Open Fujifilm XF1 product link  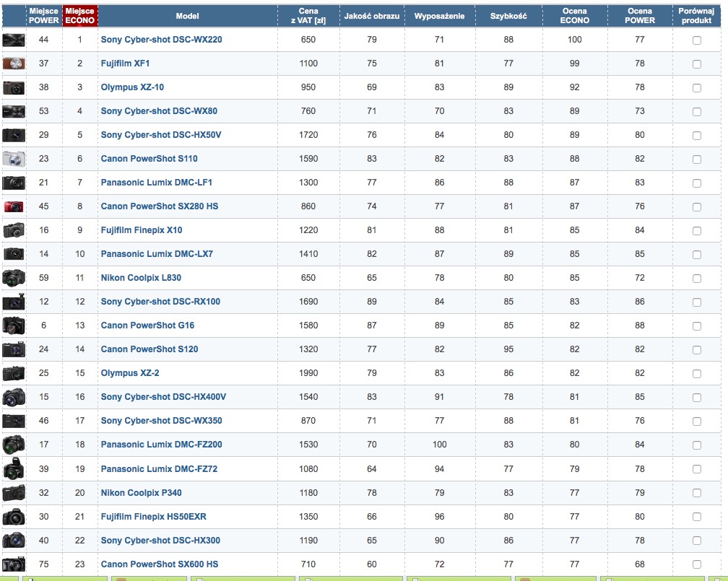tap(126, 63)
